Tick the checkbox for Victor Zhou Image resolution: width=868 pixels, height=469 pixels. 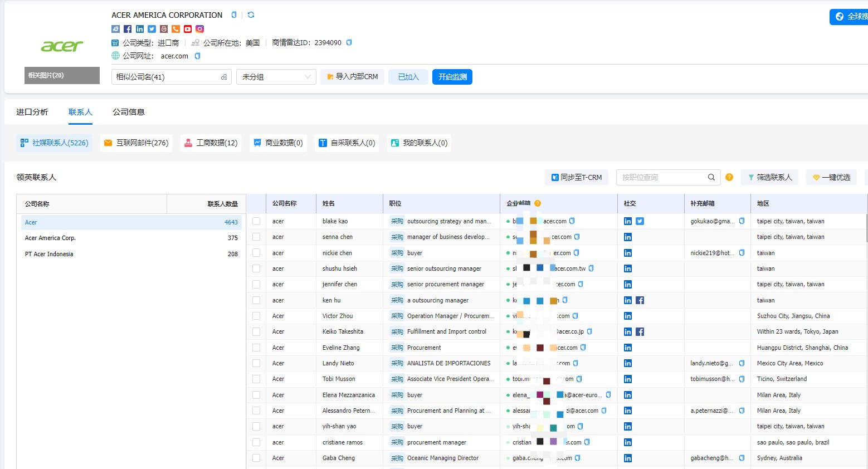(256, 316)
